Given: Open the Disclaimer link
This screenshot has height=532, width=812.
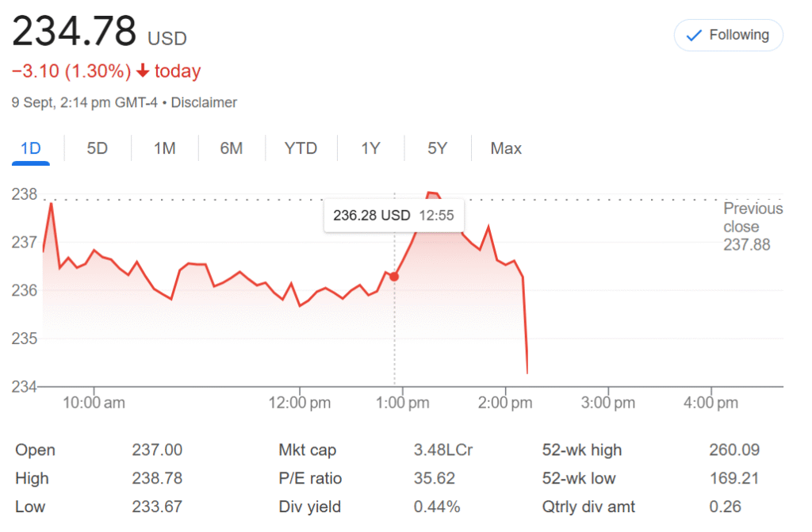Looking at the screenshot, I should 204,102.
